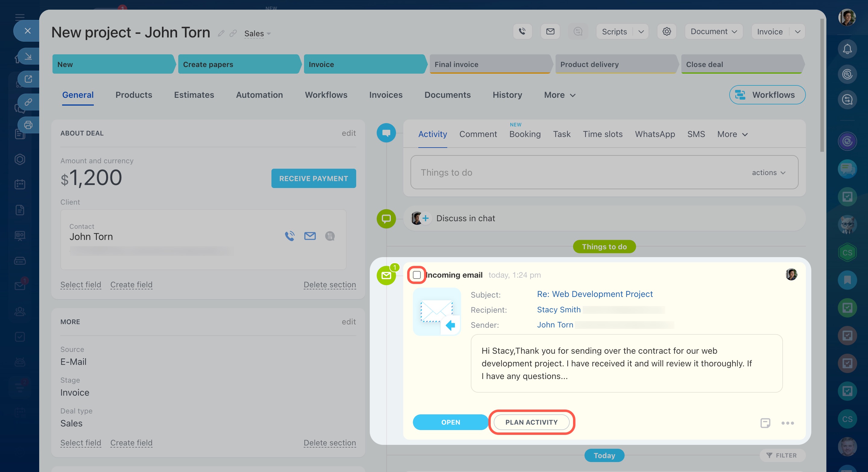This screenshot has width=868, height=472.
Task: Expand the Scripts dropdown arrow
Action: pyautogui.click(x=641, y=31)
